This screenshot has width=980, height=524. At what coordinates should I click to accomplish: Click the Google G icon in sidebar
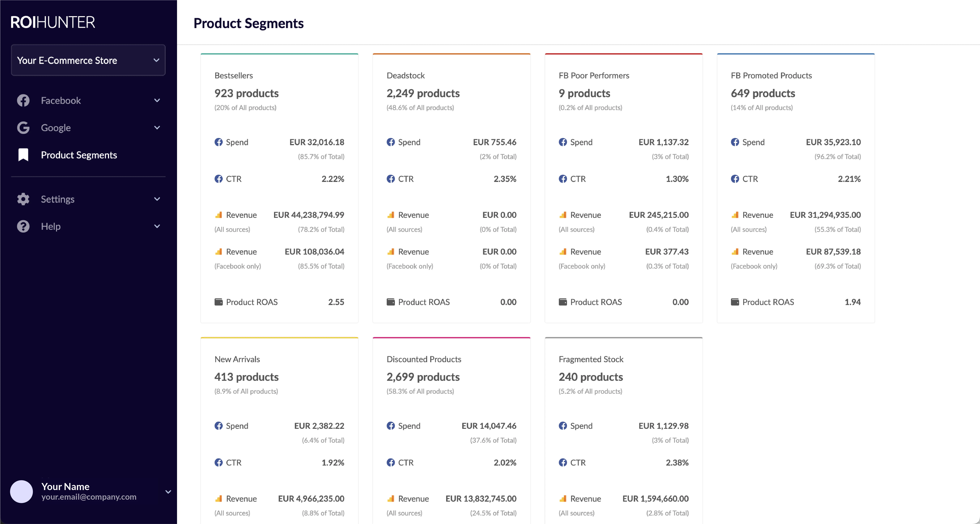pyautogui.click(x=23, y=128)
